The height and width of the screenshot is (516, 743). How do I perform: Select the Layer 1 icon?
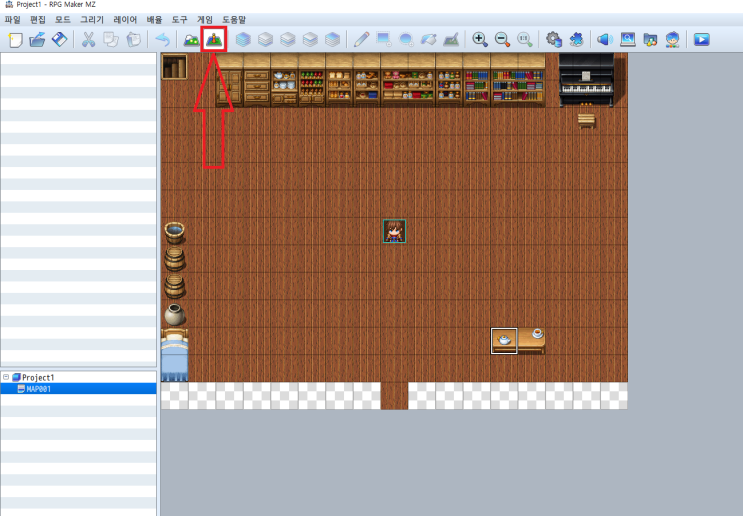point(265,39)
